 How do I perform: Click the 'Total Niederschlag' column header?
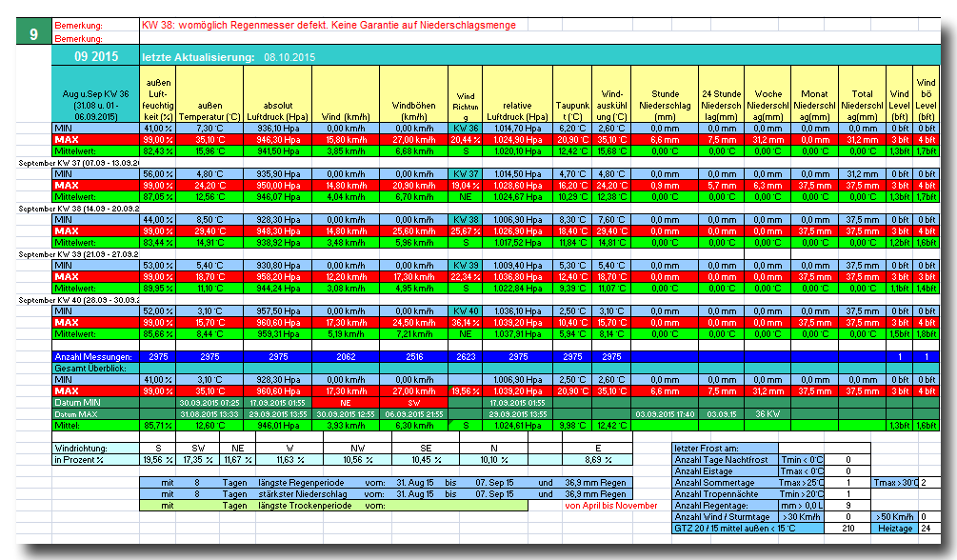coord(863,94)
